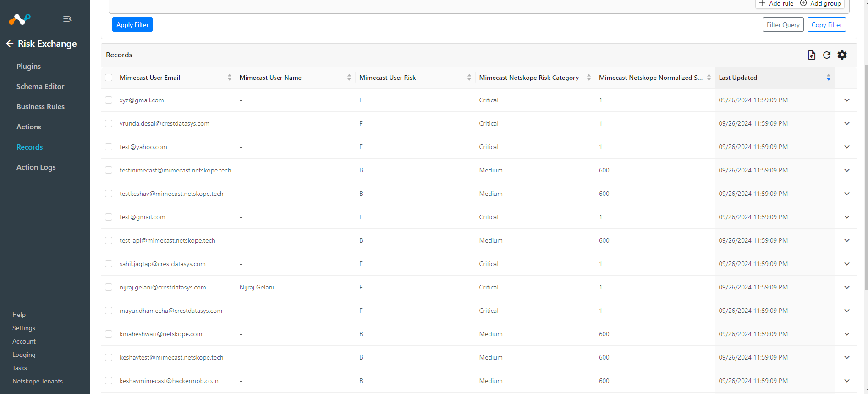Go to Business Rules
Viewport: 868px width, 394px height.
[40, 106]
